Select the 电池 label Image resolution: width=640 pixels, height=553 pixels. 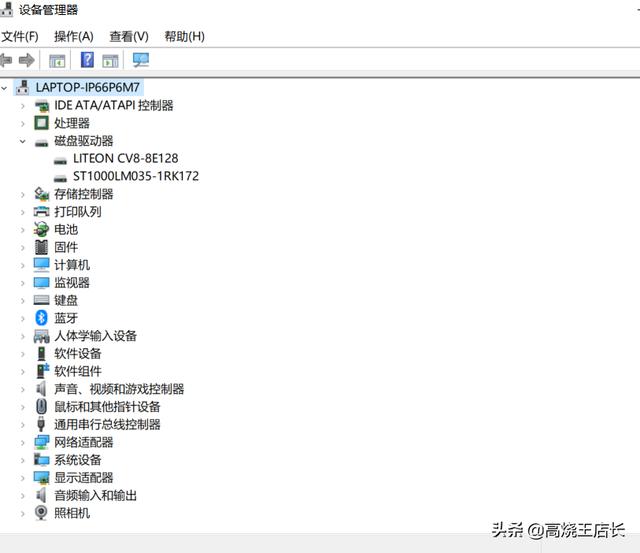click(x=66, y=229)
